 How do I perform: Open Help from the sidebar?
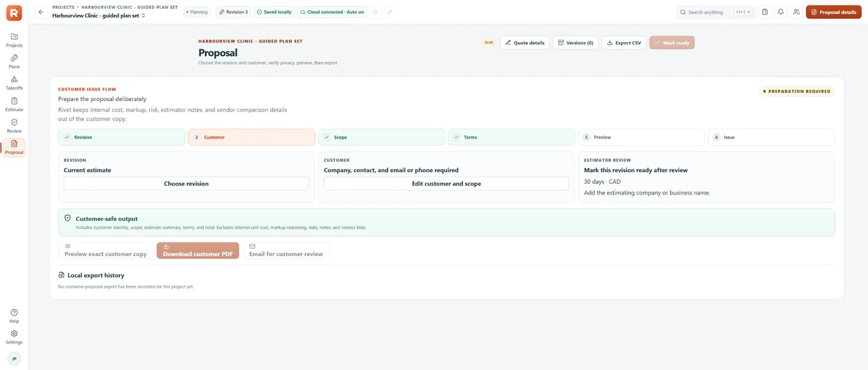click(14, 316)
